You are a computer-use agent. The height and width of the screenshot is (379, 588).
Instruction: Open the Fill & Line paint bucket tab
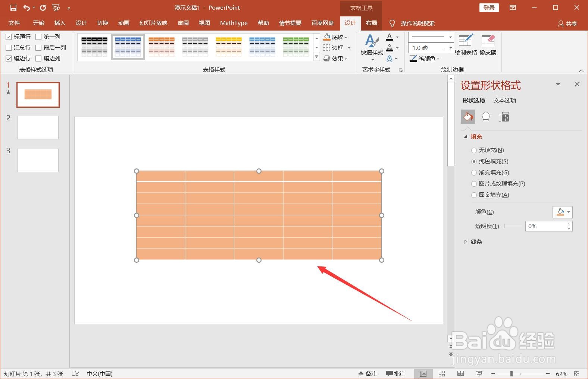click(468, 117)
